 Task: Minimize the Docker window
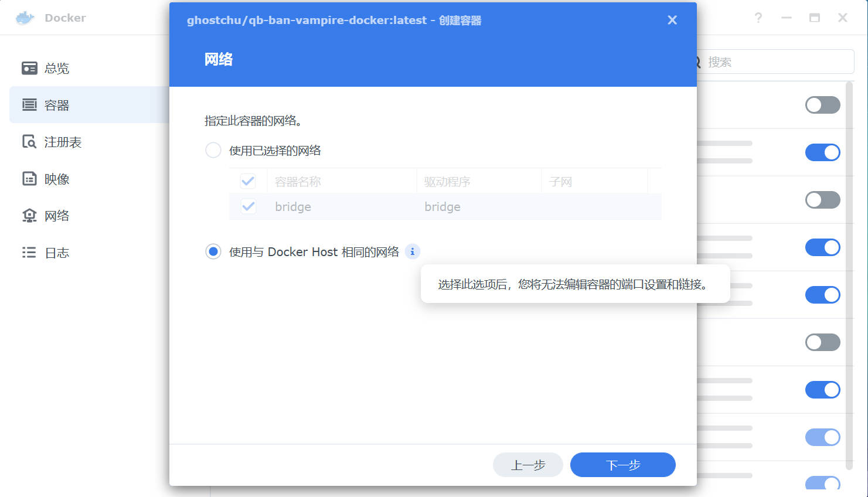click(787, 18)
